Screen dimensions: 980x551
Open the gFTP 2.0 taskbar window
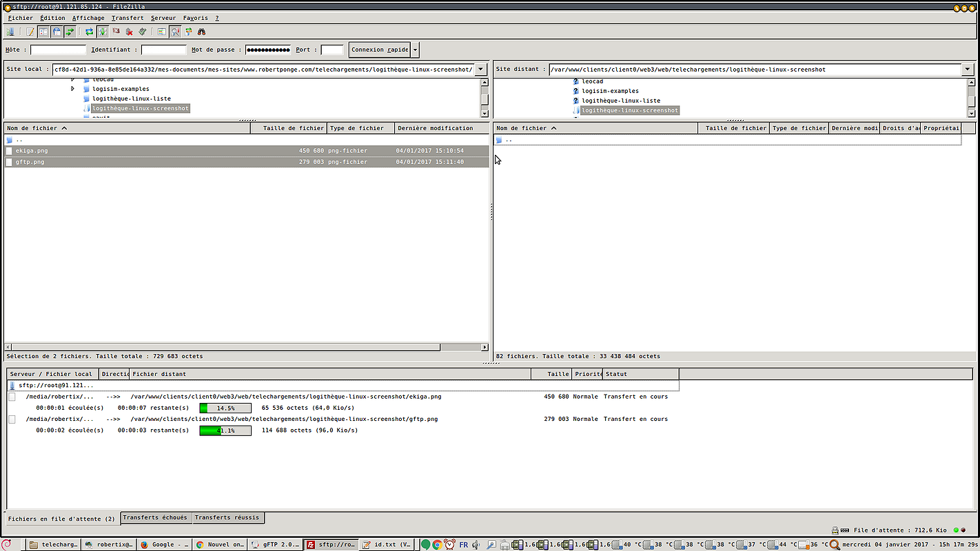[x=275, y=544]
